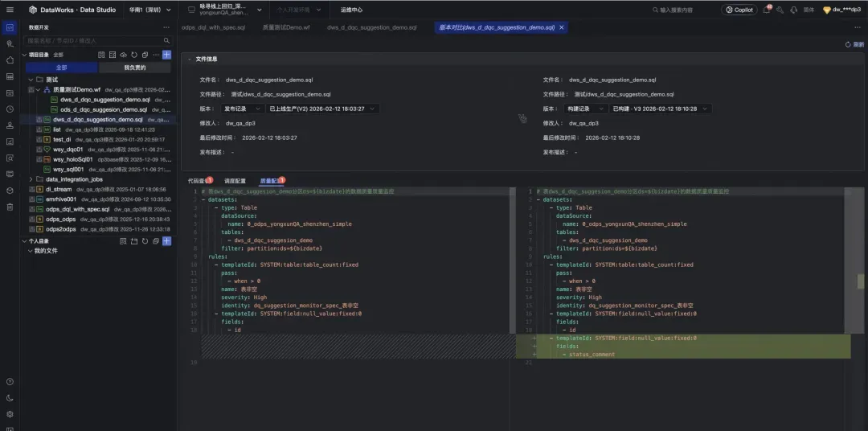Click the swap compare icon between version panels
The image size is (868, 431).
(x=522, y=118)
